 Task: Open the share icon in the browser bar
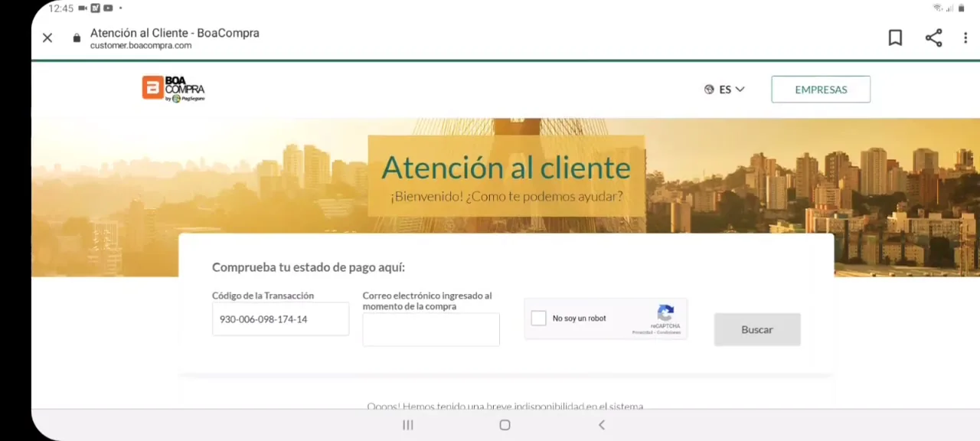point(933,38)
